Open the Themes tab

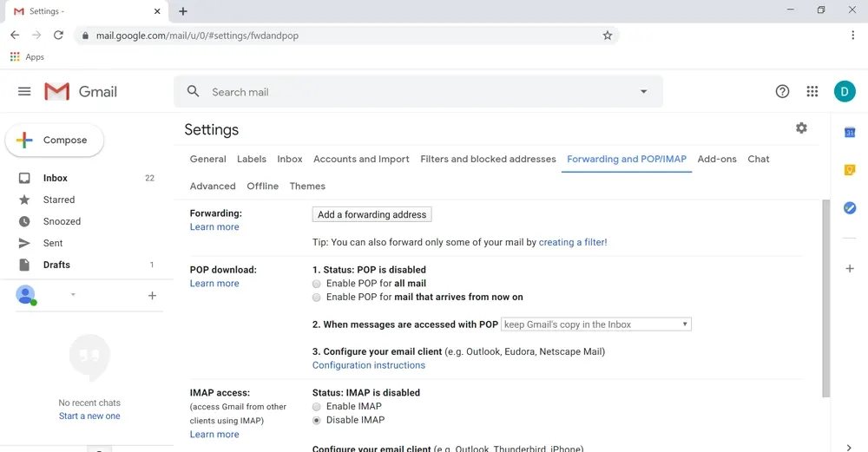[307, 187]
